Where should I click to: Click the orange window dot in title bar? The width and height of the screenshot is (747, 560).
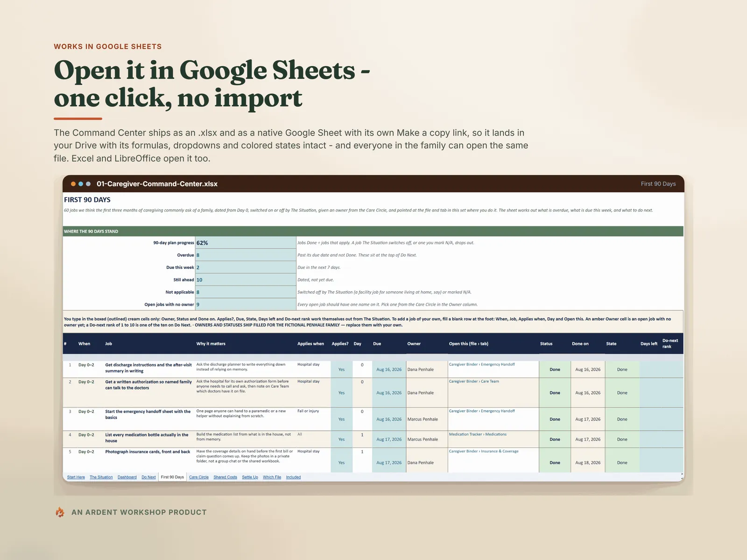[73, 184]
